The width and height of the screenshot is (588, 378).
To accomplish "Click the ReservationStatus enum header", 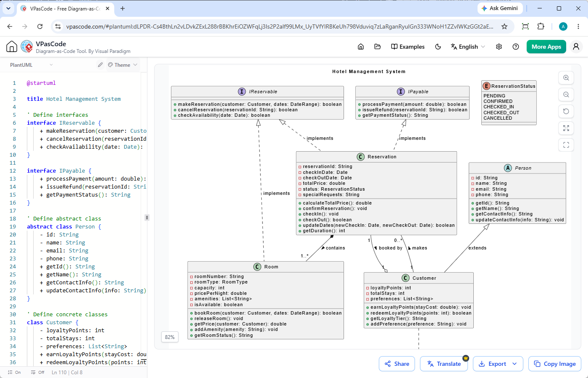I will (x=509, y=86).
